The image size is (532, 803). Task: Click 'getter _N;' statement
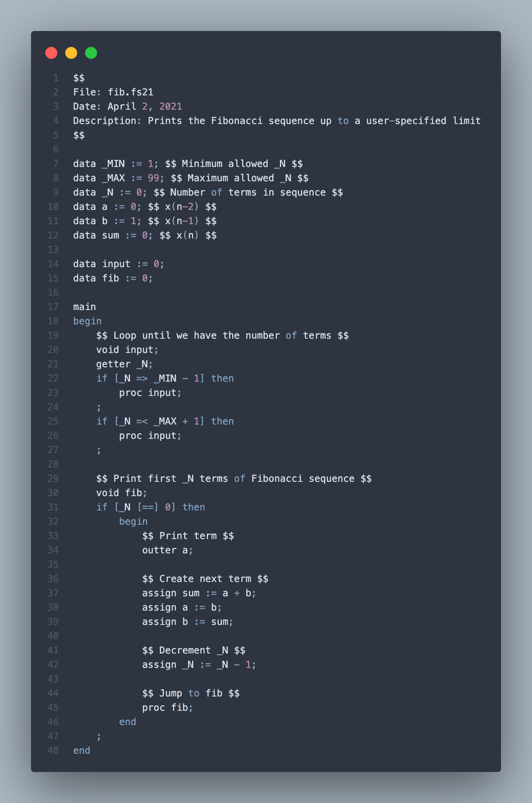click(124, 364)
